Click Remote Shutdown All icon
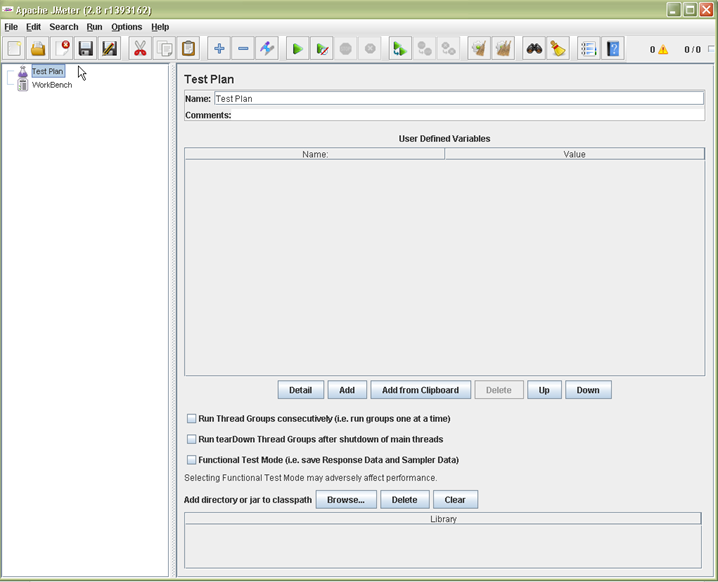This screenshot has width=718, height=582. point(448,49)
